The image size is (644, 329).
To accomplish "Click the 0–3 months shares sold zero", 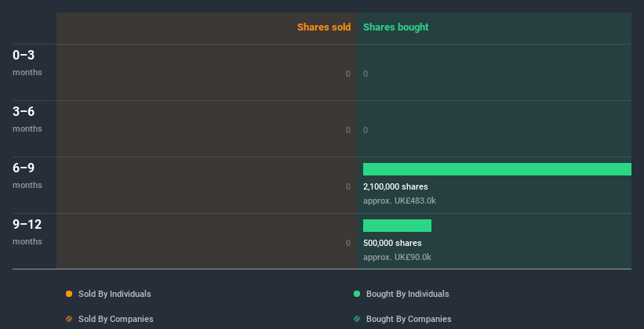I will click(x=348, y=74).
